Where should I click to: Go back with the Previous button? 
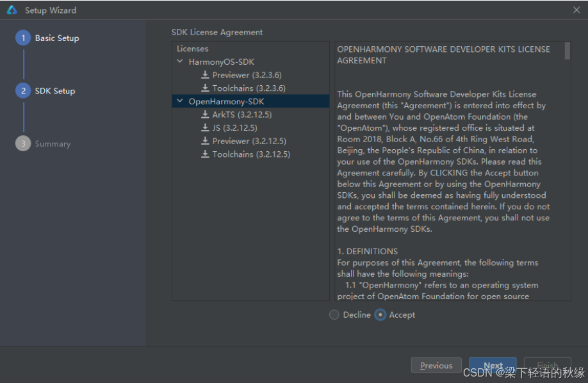click(436, 365)
